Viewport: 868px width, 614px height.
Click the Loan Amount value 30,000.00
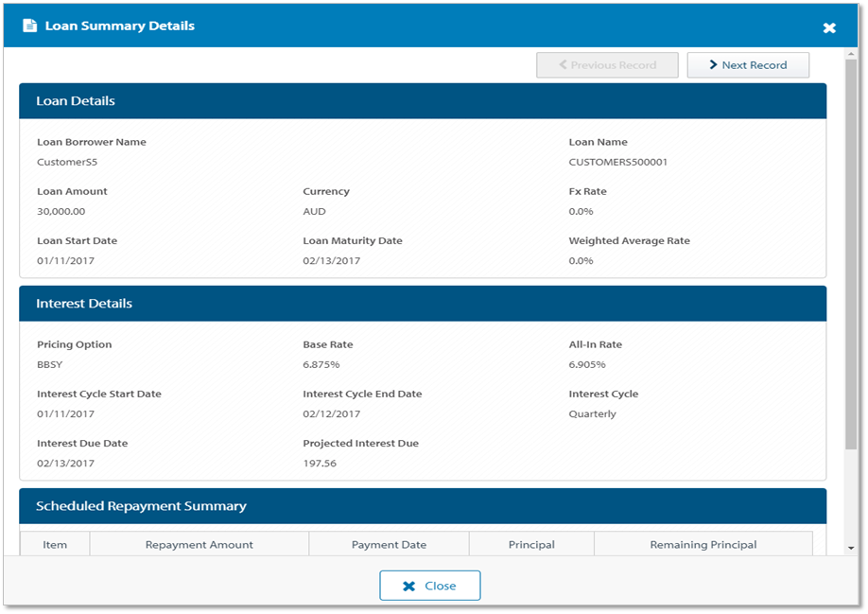pos(61,212)
